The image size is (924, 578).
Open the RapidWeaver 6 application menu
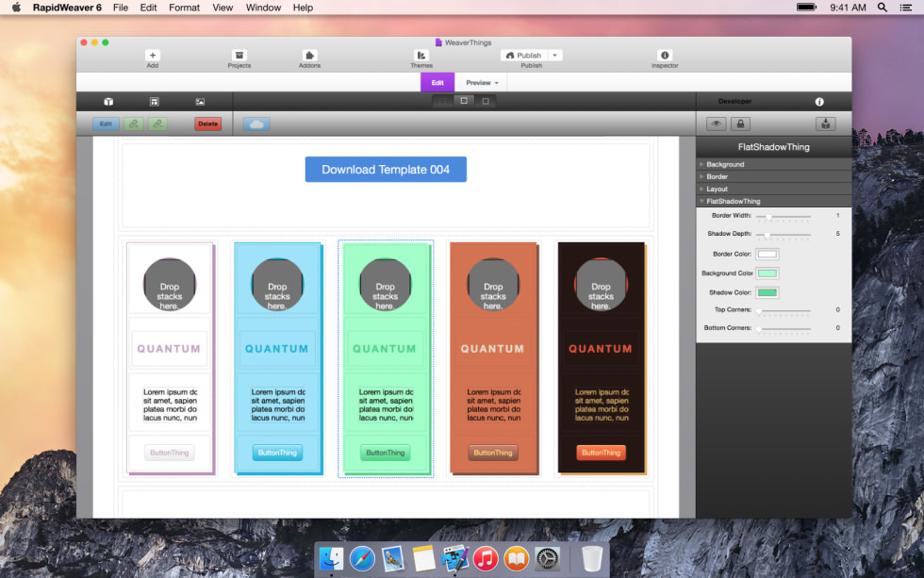67,8
